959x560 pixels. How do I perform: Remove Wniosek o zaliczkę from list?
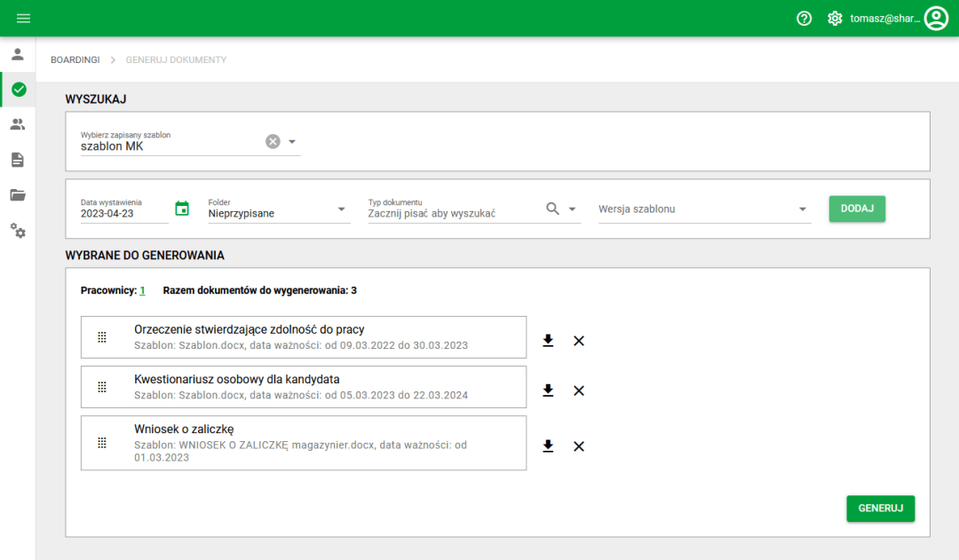tap(579, 446)
